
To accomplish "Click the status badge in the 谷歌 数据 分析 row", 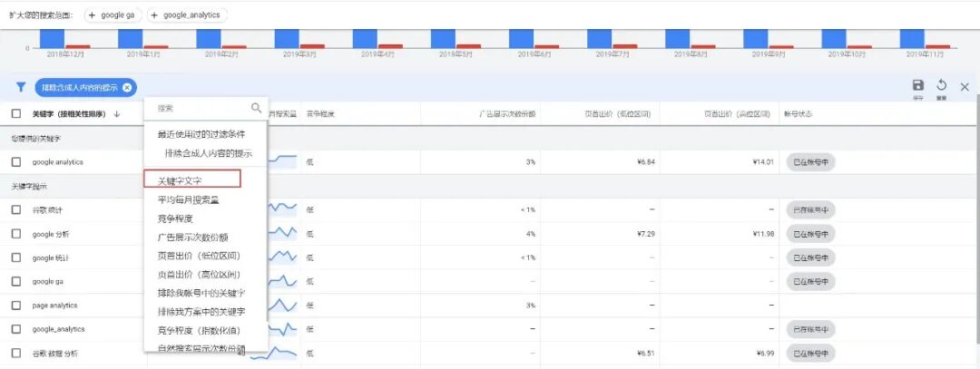I will click(x=810, y=354).
